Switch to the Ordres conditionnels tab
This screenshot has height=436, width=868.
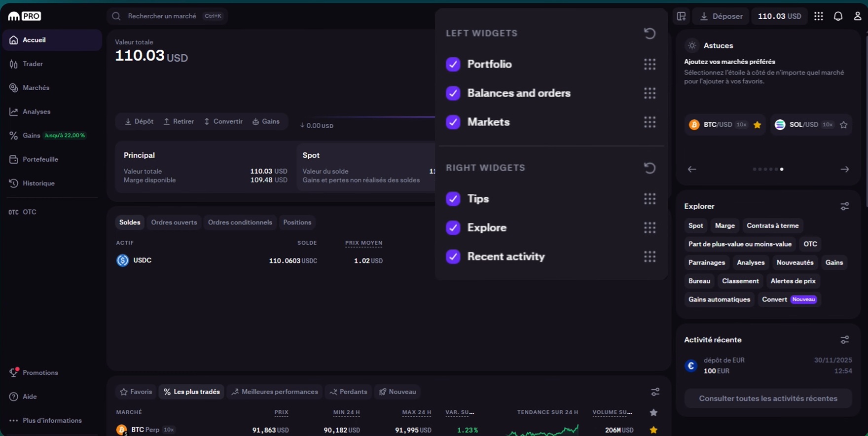click(x=240, y=222)
